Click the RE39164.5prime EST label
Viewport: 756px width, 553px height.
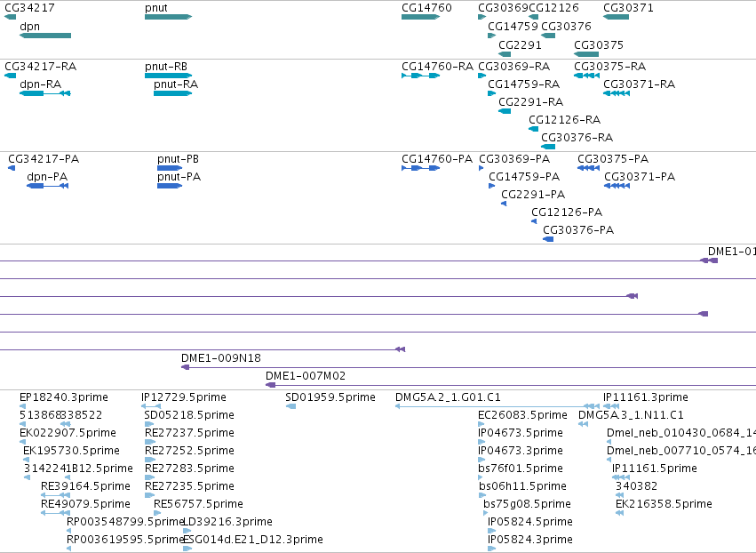point(86,486)
